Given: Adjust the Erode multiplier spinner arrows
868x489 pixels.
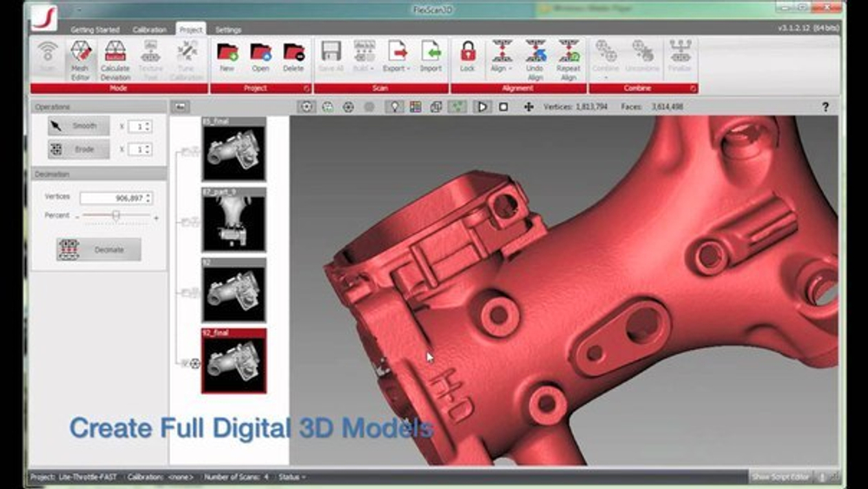Looking at the screenshot, I should 148,149.
